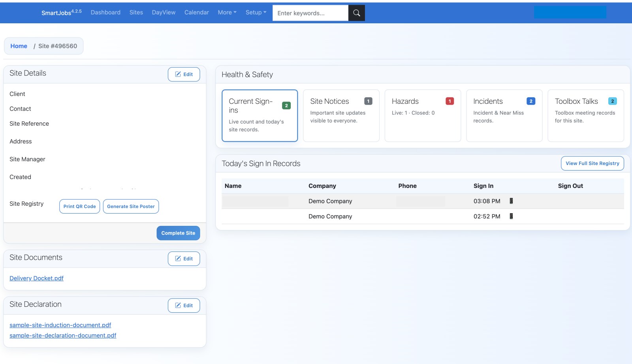Click the red Hazards count badge
632x364 pixels.
pyautogui.click(x=450, y=101)
